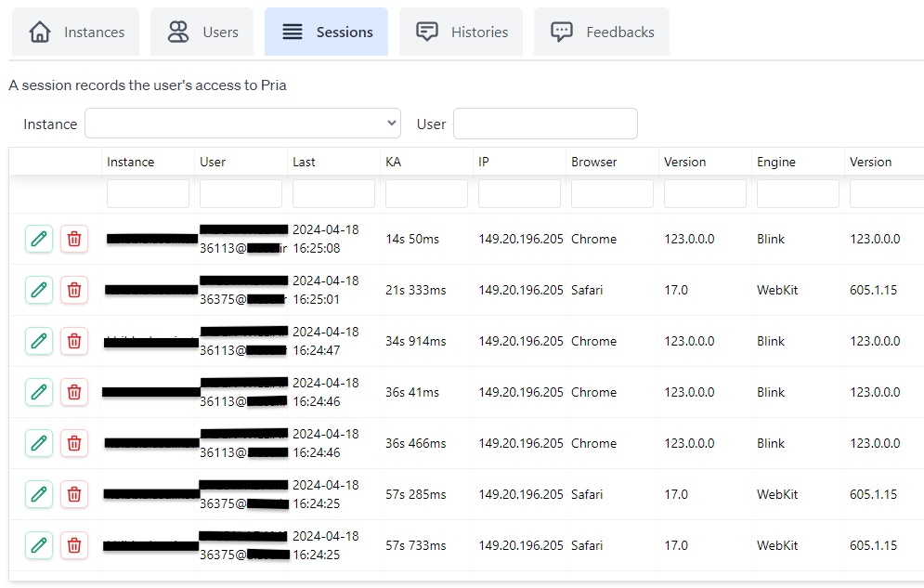Go to the Histories section
The height and width of the screenshot is (588, 924).
click(x=461, y=31)
